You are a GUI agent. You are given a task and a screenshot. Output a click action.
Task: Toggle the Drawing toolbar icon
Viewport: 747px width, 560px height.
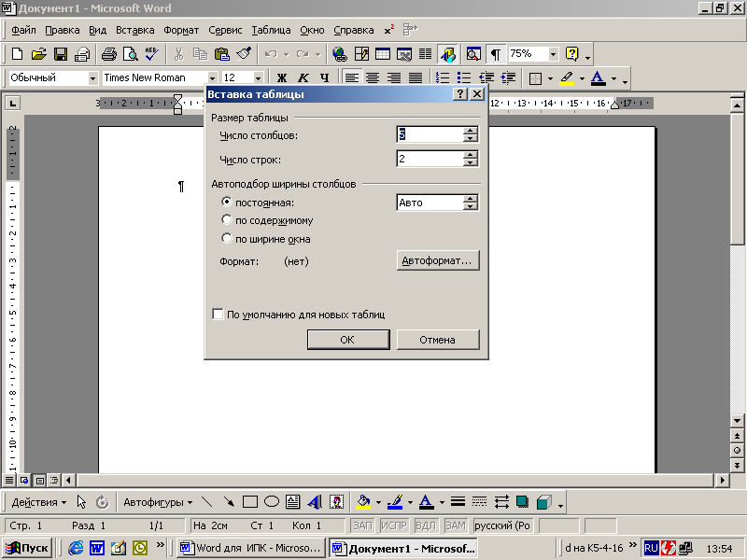(447, 54)
